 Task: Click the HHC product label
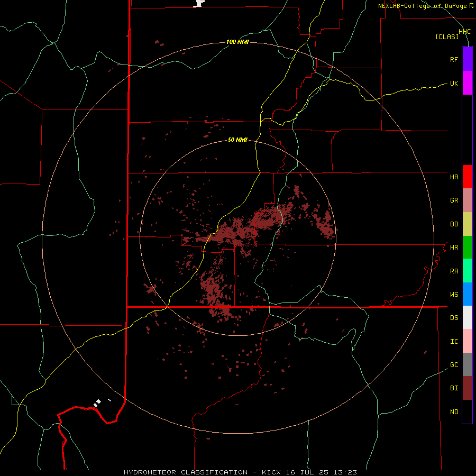(464, 32)
